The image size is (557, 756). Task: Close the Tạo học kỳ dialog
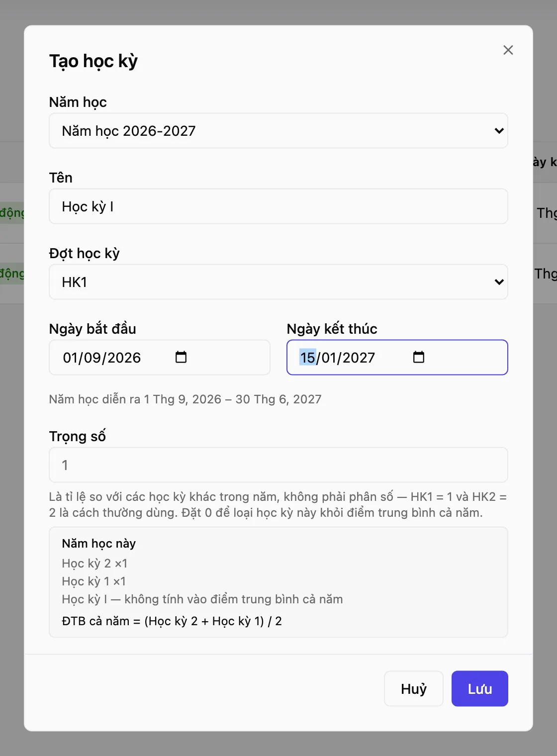(x=508, y=50)
